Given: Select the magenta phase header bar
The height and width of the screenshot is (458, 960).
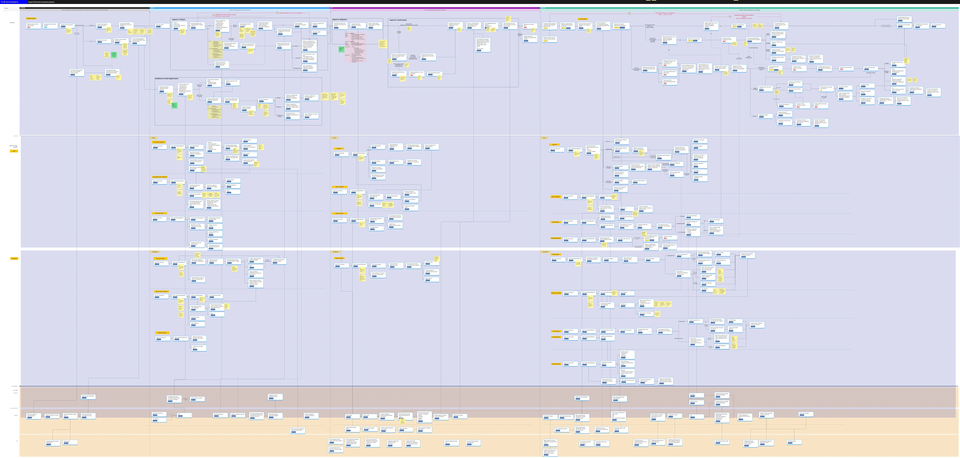Looking at the screenshot, I should (x=435, y=9).
